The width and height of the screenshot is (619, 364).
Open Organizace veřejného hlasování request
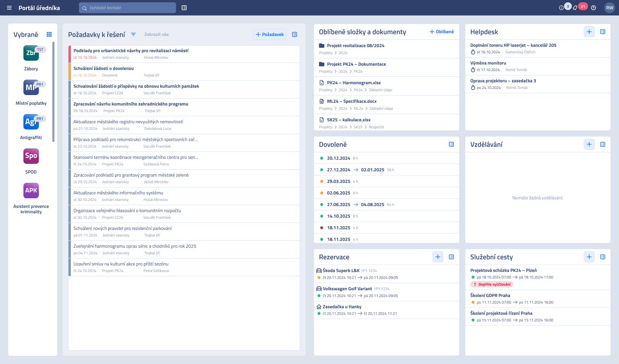184,214
